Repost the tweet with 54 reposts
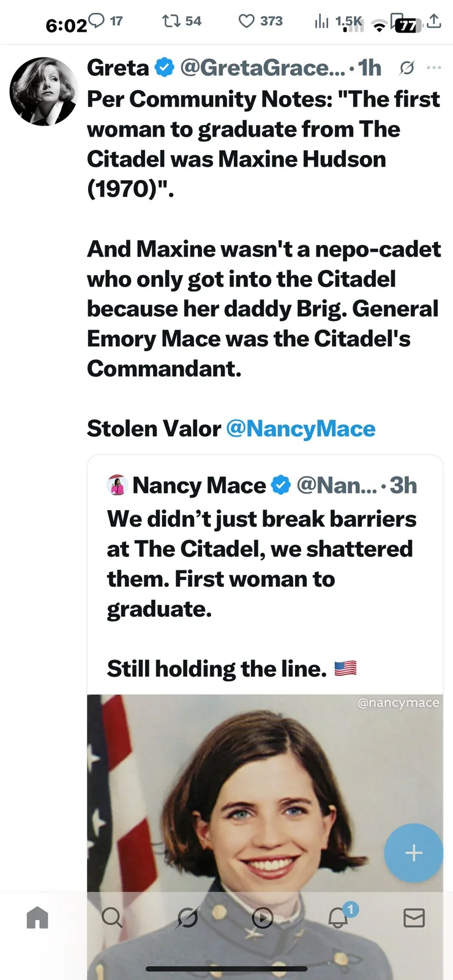Screen dimensions: 453x980 pyautogui.click(x=171, y=21)
